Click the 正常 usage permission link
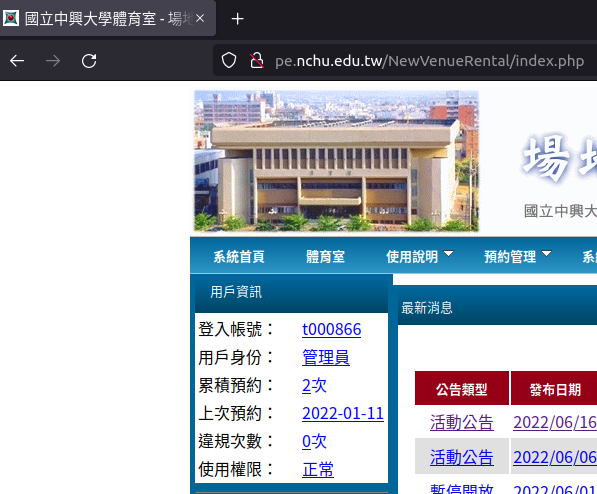The image size is (597, 494). pos(318,470)
